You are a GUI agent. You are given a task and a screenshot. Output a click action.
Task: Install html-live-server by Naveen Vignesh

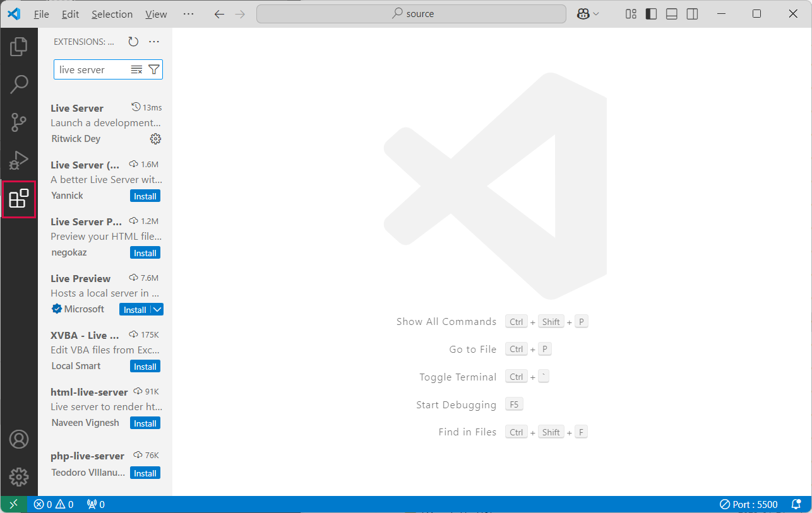click(x=145, y=423)
